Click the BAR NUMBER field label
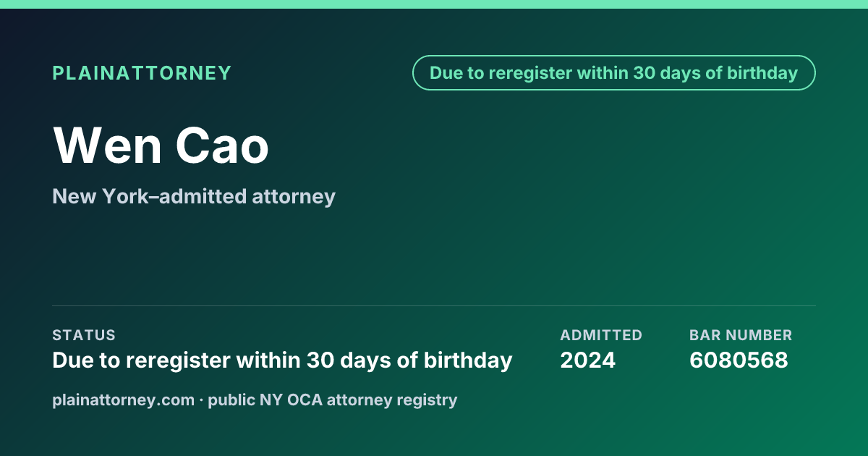 coord(741,335)
